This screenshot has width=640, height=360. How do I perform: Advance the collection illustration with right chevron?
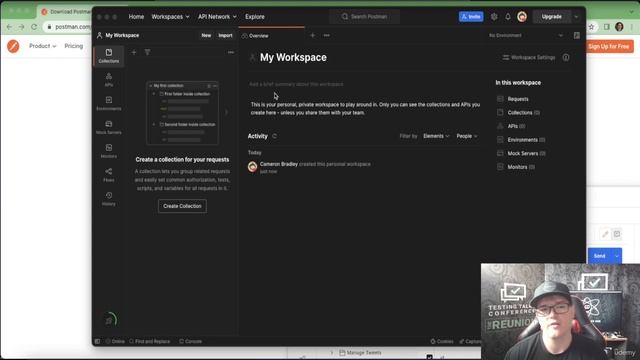point(227,112)
